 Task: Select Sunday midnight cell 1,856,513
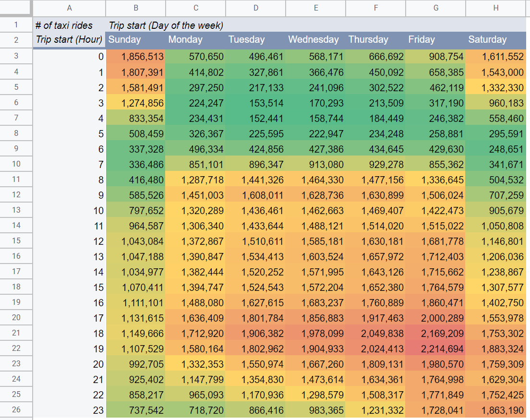pos(136,57)
